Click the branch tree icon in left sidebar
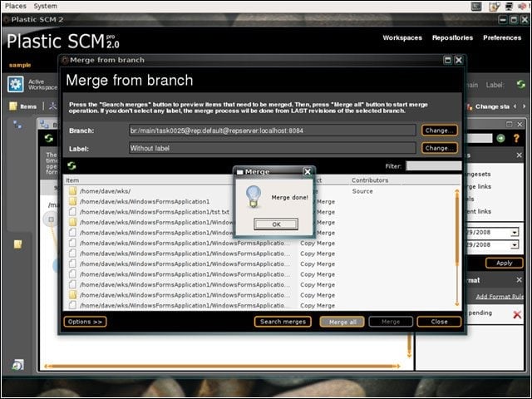Screen dimensions: 532x399 [17, 125]
